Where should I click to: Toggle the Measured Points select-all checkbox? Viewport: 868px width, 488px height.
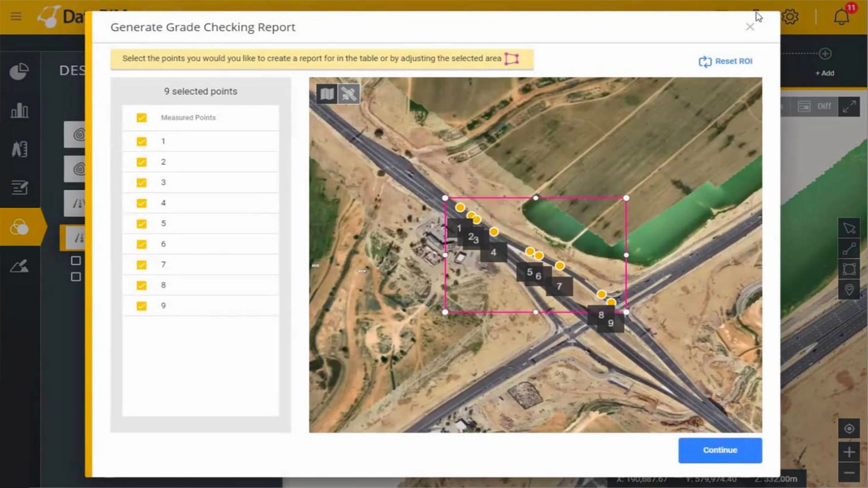coord(141,117)
